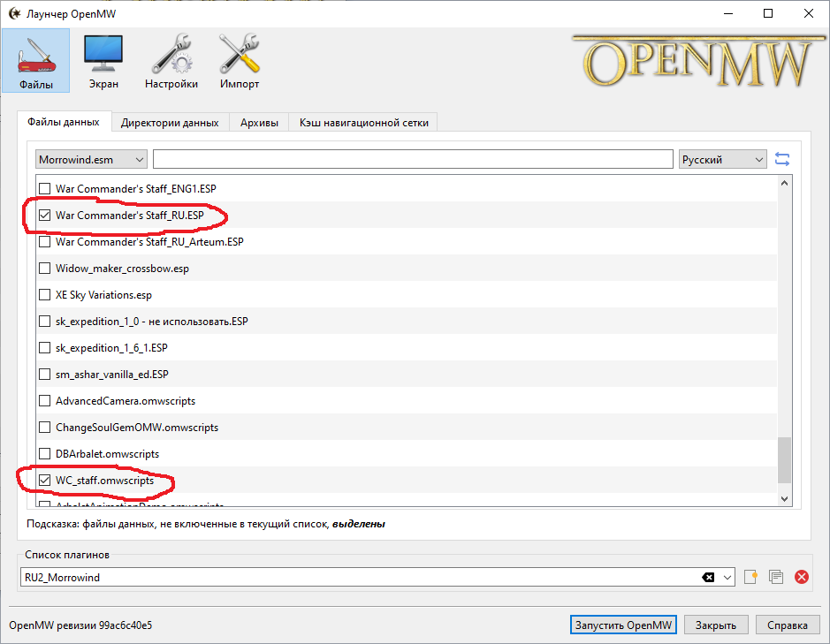Open the Настройки section
The width and height of the screenshot is (830, 644).
[x=171, y=60]
